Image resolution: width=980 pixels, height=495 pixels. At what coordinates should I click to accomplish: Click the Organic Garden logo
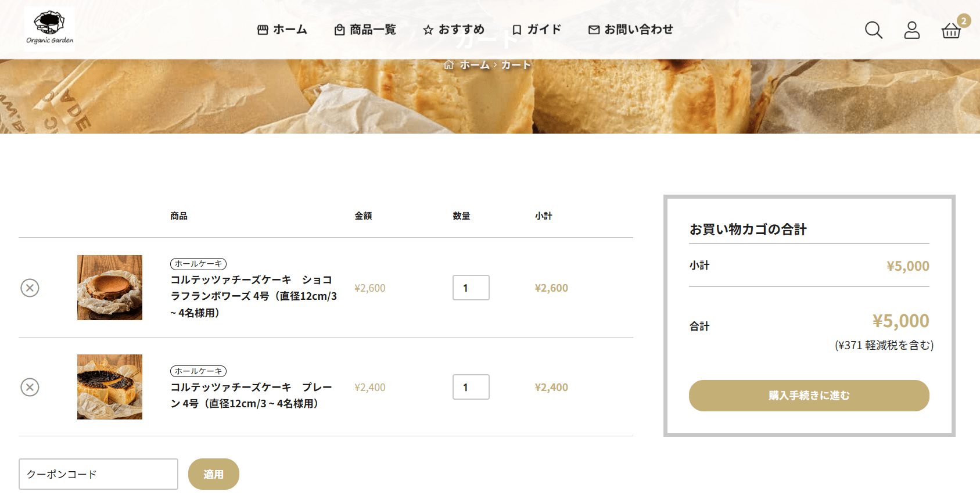[x=49, y=28]
